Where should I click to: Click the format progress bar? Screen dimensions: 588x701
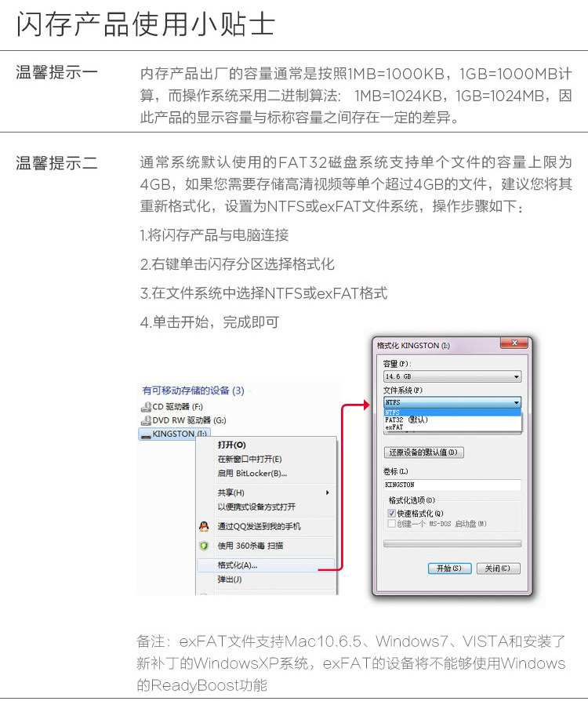(452, 543)
